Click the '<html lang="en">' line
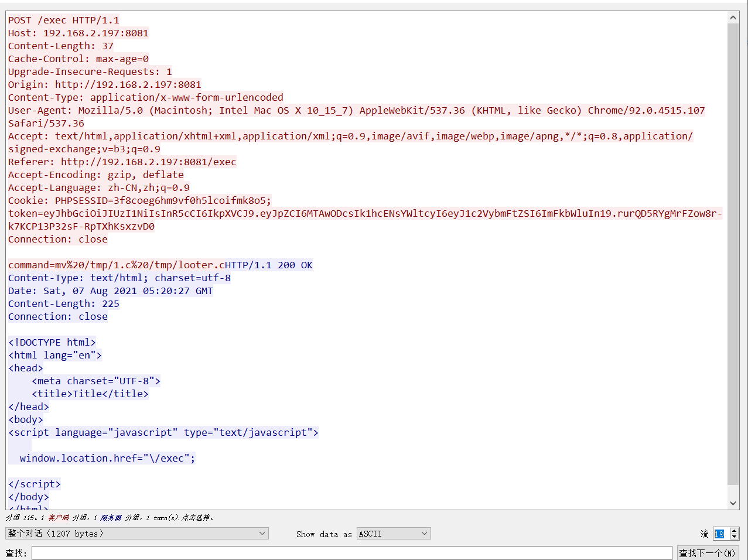The height and width of the screenshot is (560, 748). 55,355
